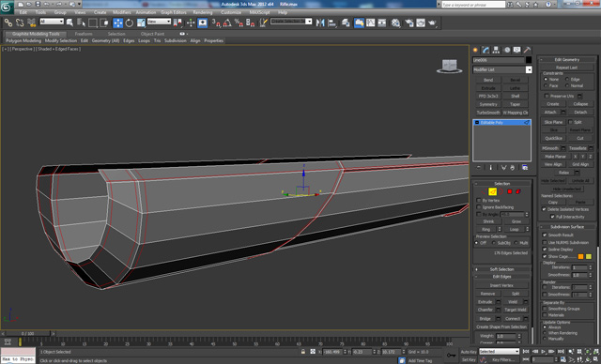Toggle the Percent Snap icon

pyautogui.click(x=239, y=23)
